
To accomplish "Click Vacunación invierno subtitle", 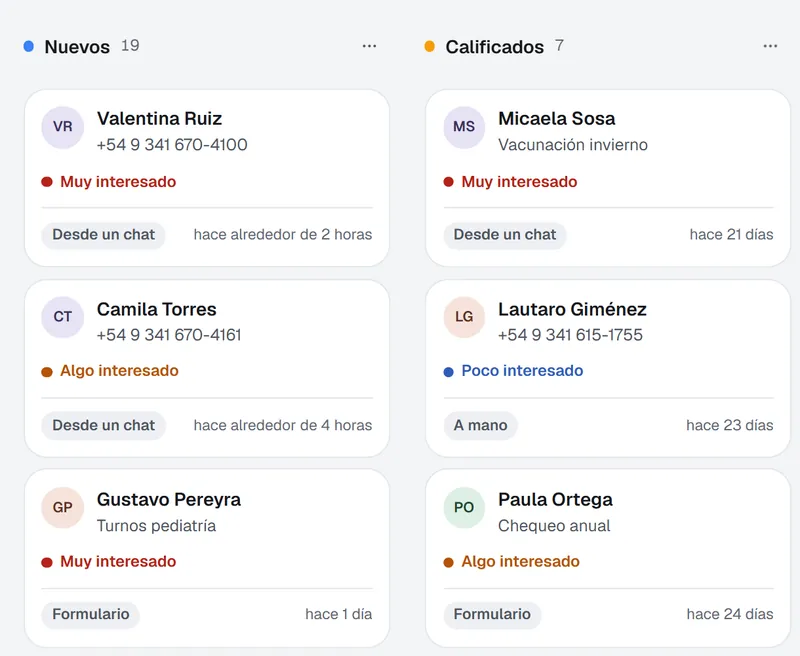I will [573, 145].
